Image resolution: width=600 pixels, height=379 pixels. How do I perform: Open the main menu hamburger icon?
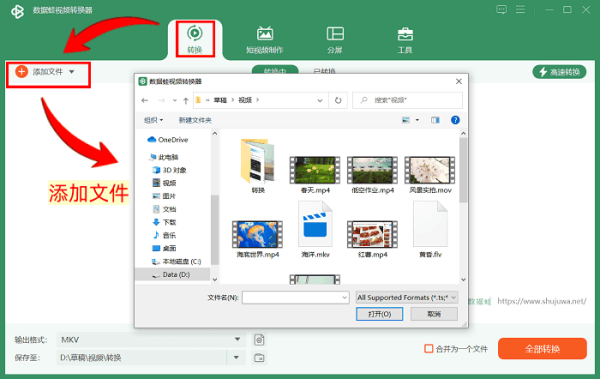(x=520, y=10)
